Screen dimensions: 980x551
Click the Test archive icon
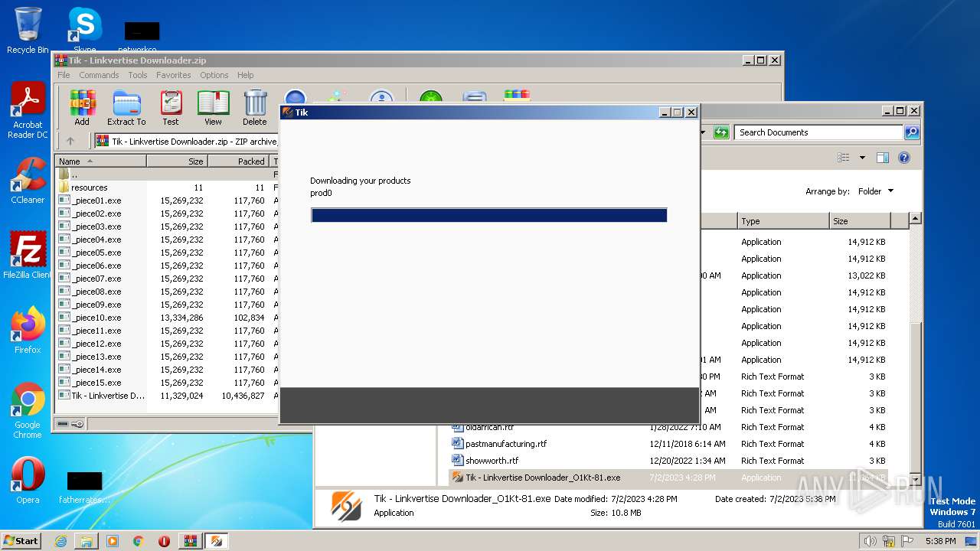pos(170,107)
